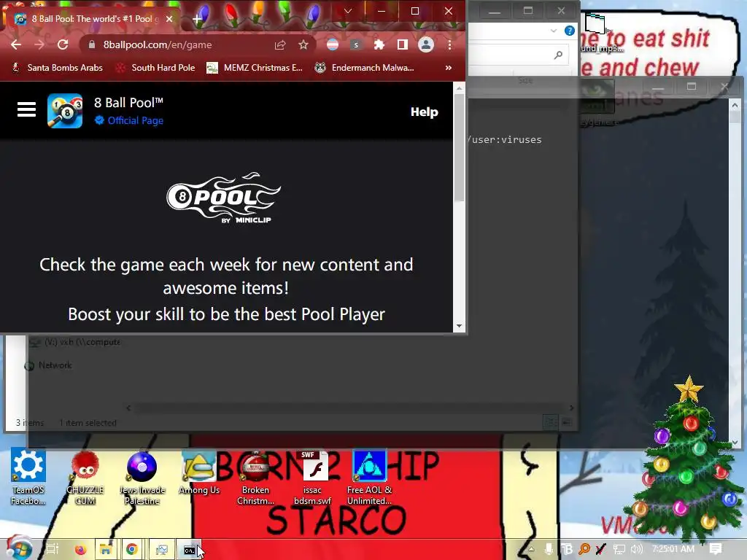747x560 pixels.
Task: Open South Hard Pole bookmark
Action: coord(156,68)
